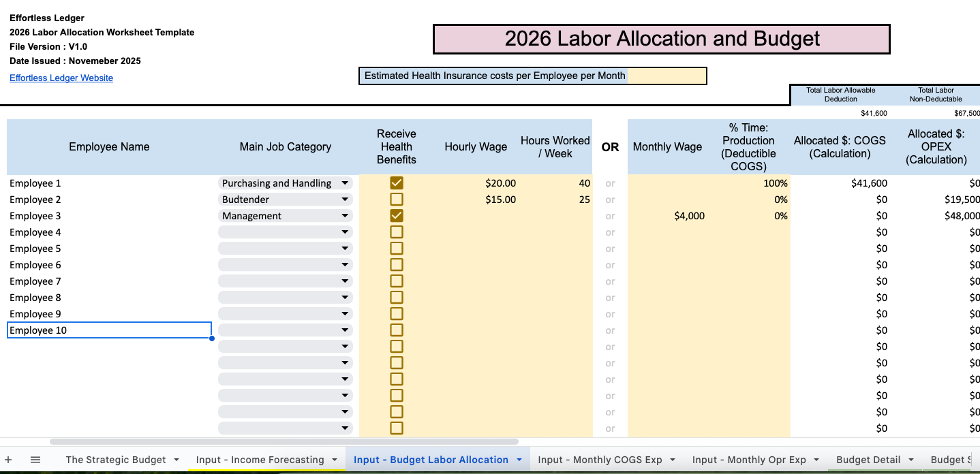Image resolution: width=980 pixels, height=474 pixels.
Task: Open job category dropdown for Employee 10
Action: [x=286, y=330]
